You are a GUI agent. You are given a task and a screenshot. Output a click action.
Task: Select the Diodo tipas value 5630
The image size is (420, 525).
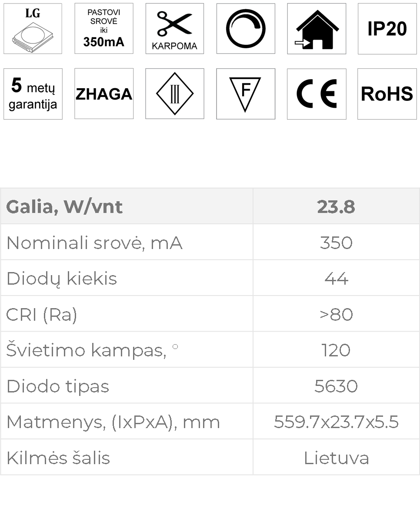[x=336, y=386]
